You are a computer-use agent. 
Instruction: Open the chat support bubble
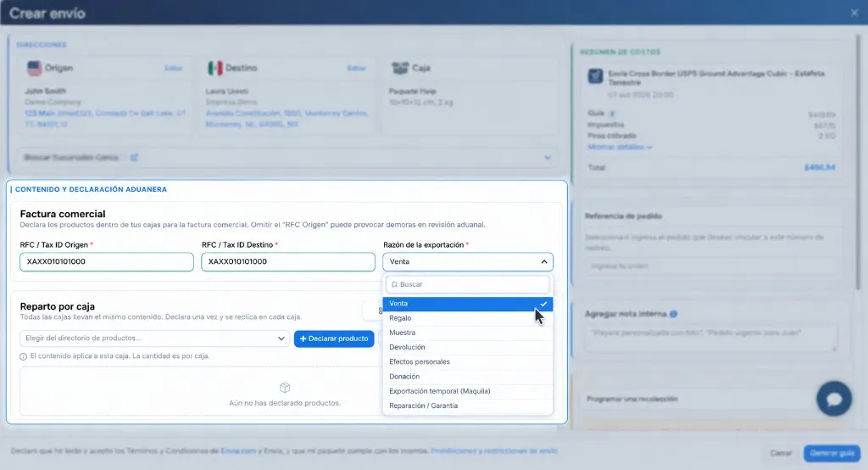(x=834, y=399)
